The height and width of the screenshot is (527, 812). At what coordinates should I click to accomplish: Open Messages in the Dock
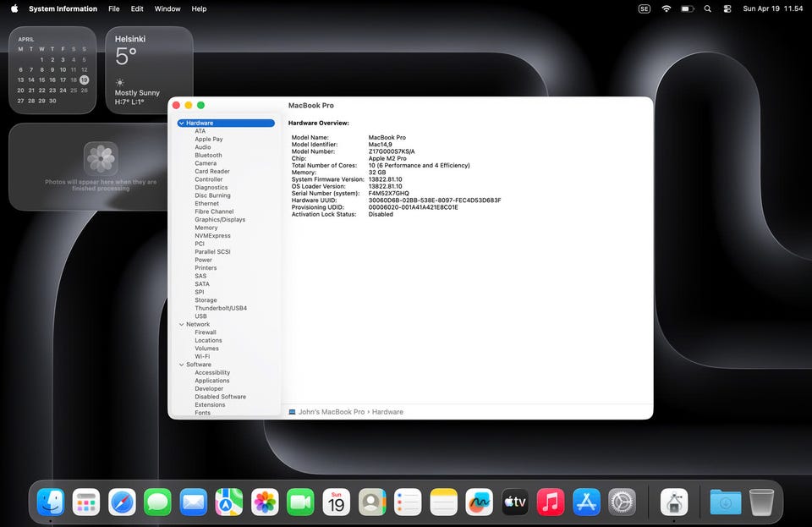157,502
